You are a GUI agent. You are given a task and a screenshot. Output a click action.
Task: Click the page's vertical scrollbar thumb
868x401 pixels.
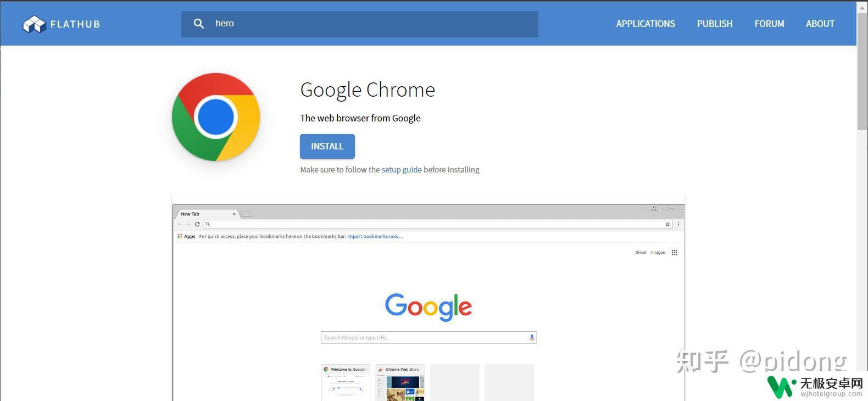pos(862,71)
